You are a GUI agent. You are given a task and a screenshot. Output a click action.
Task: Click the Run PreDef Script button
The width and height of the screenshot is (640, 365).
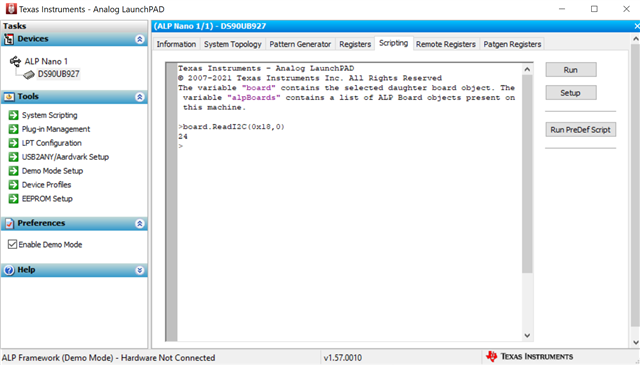[580, 130]
